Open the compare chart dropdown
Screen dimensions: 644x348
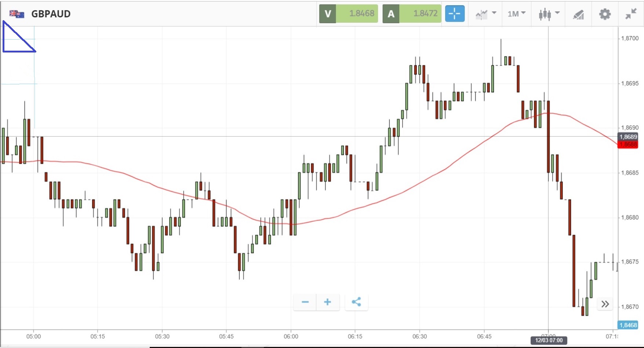[x=485, y=14]
